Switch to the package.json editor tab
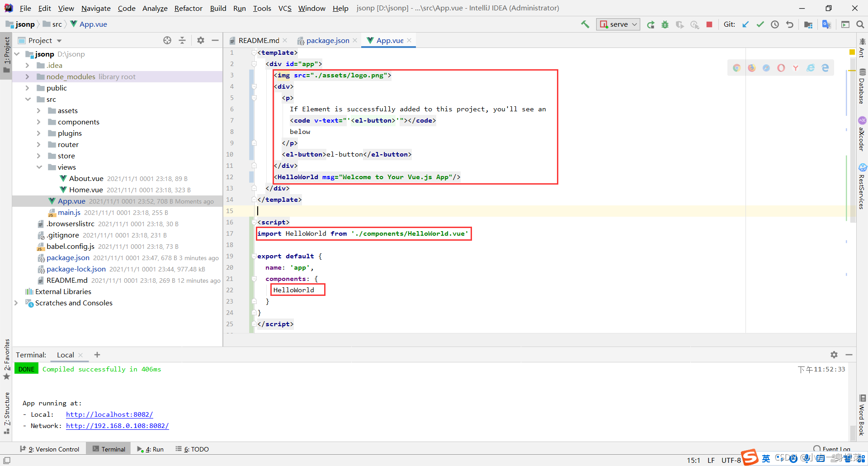The image size is (868, 466). click(x=327, y=40)
